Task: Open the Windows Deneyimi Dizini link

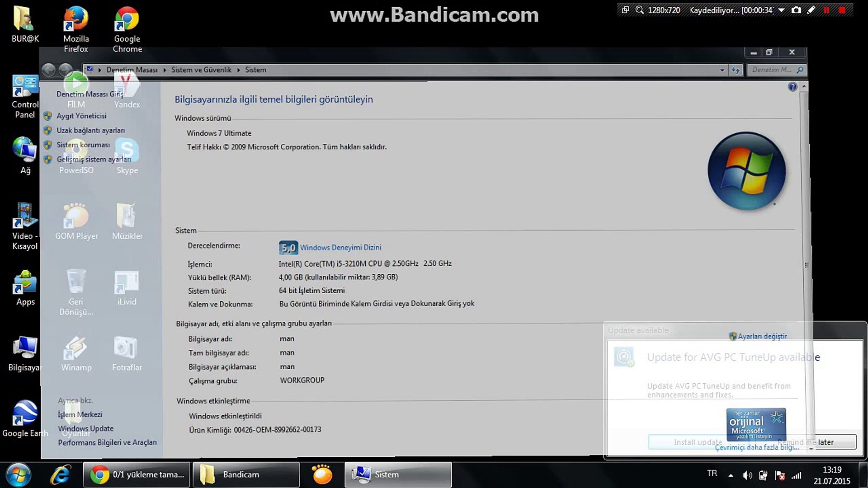Action: [340, 248]
